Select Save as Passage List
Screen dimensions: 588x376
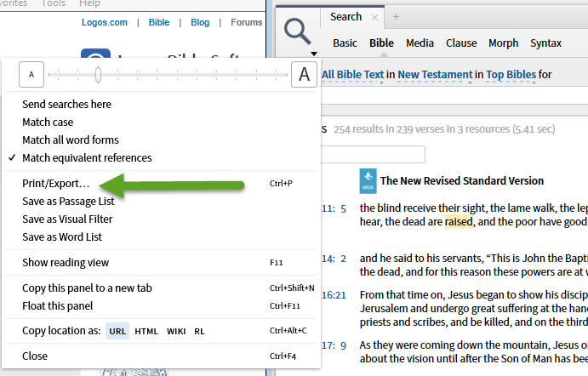[x=68, y=202]
